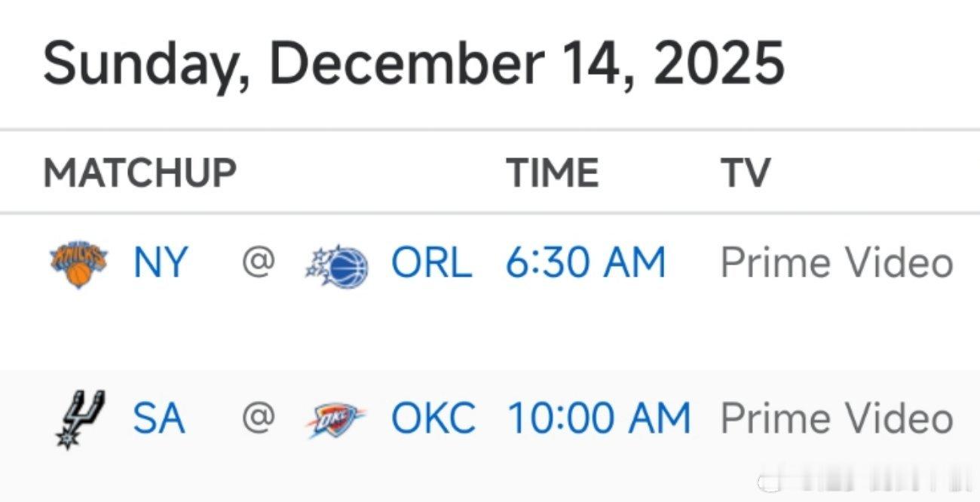The image size is (980, 502).
Task: Select the 10:00 AM game time link
Action: 599,418
